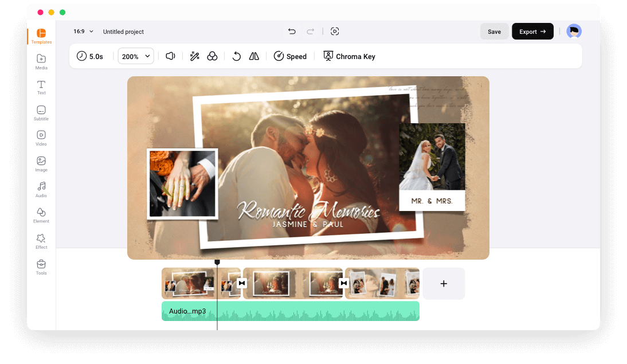Click the Chroma Key icon
This screenshot has width=627, height=364.
328,56
